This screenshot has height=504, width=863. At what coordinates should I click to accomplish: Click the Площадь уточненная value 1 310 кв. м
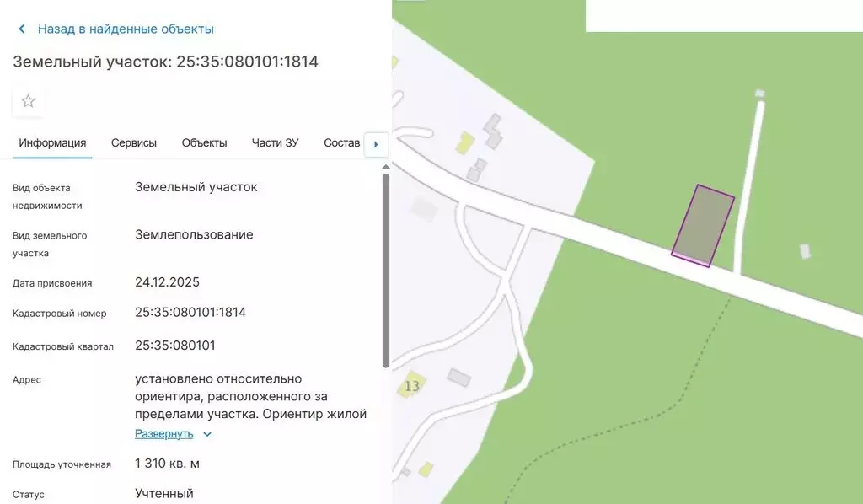(x=169, y=463)
